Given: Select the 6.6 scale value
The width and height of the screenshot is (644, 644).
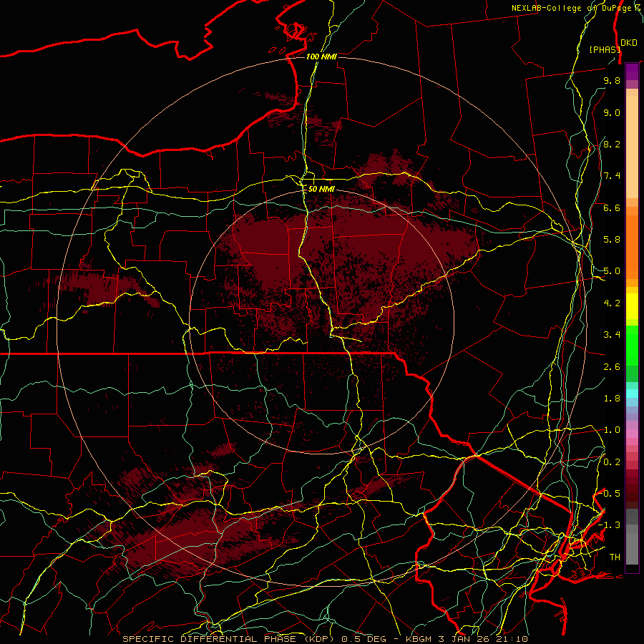Looking at the screenshot, I should click(612, 208).
